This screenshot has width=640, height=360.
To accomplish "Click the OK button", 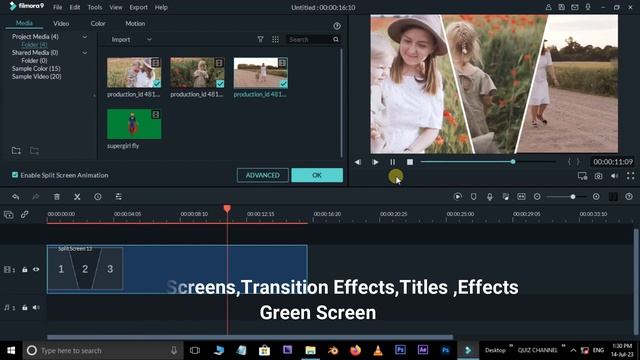I will click(x=317, y=175).
